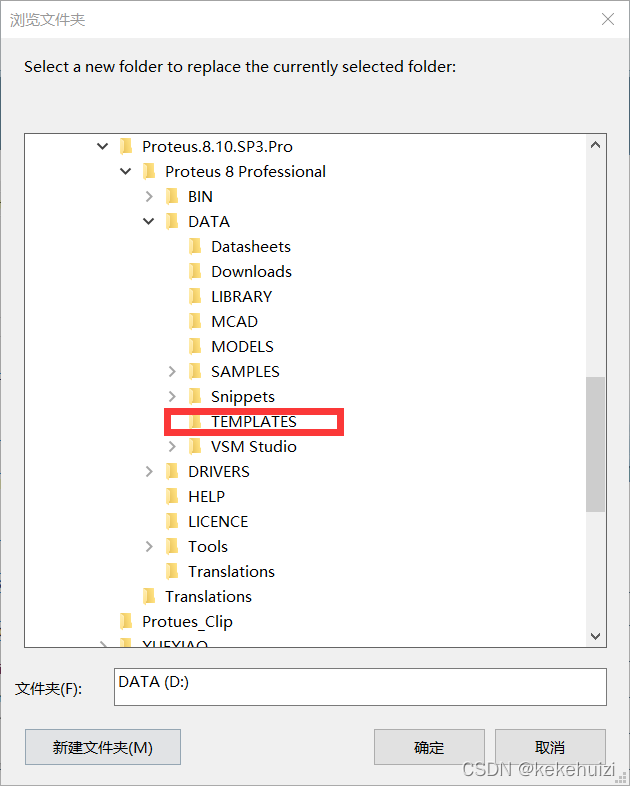This screenshot has height=786, width=630.
Task: Click the Downloads folder icon
Action: (x=195, y=271)
